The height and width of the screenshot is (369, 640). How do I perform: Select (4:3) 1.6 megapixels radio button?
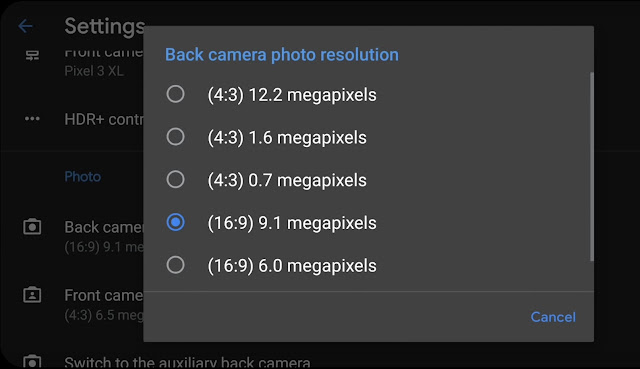point(176,137)
